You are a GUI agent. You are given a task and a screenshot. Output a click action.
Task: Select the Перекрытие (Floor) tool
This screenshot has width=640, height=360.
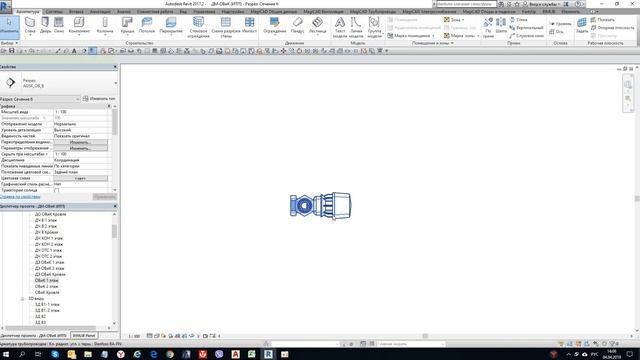171,25
